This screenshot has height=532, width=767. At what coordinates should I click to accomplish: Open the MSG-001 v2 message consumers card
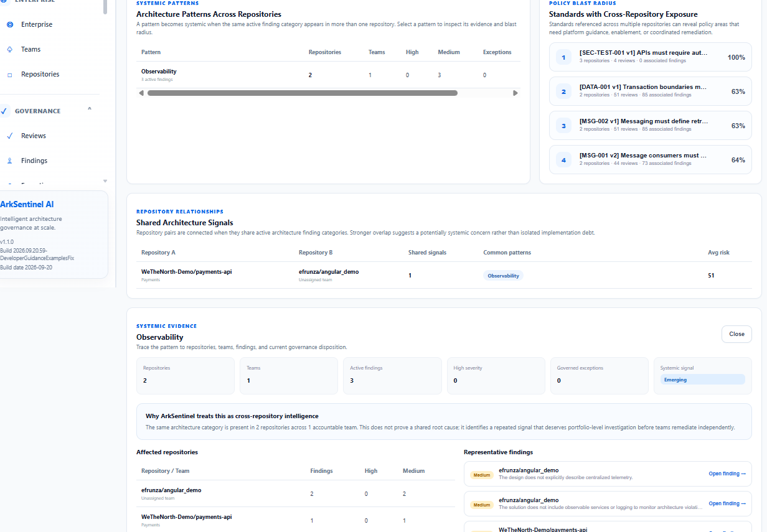click(651, 159)
